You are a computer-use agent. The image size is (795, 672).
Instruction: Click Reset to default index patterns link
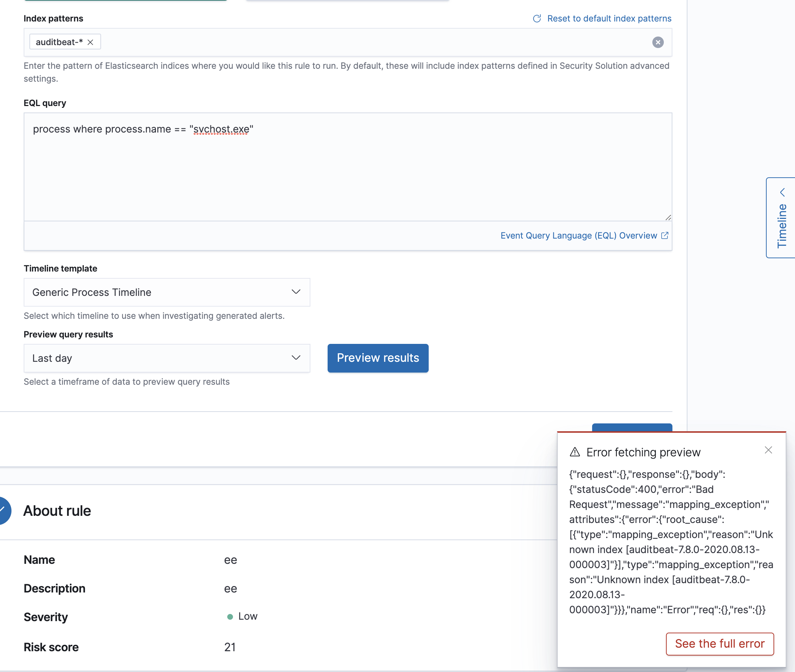[609, 19]
